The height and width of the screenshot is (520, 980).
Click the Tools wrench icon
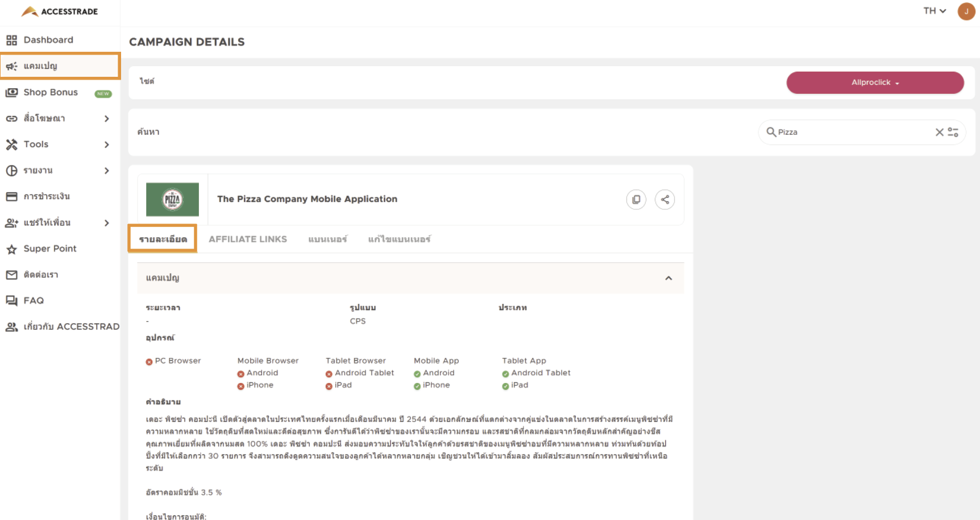tap(11, 145)
